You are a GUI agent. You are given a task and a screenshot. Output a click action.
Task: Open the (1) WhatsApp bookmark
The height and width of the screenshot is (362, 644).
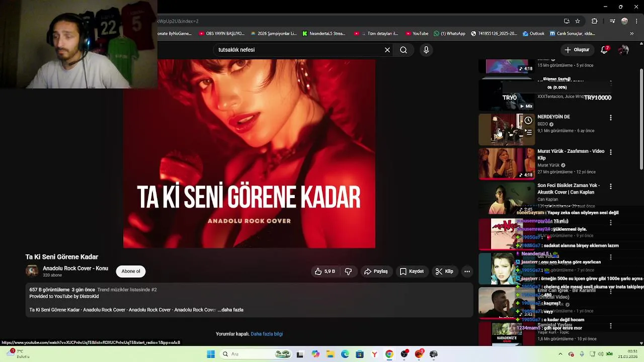[x=449, y=34]
